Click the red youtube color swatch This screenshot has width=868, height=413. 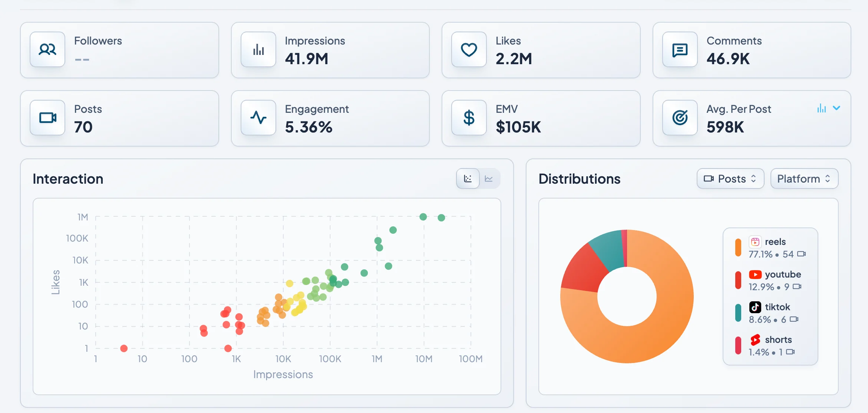click(x=738, y=281)
